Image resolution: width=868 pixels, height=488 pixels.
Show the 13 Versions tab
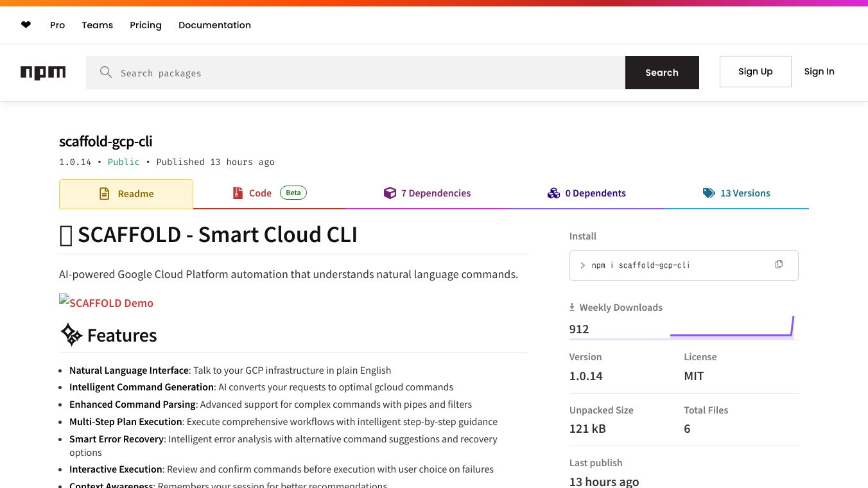(736, 193)
